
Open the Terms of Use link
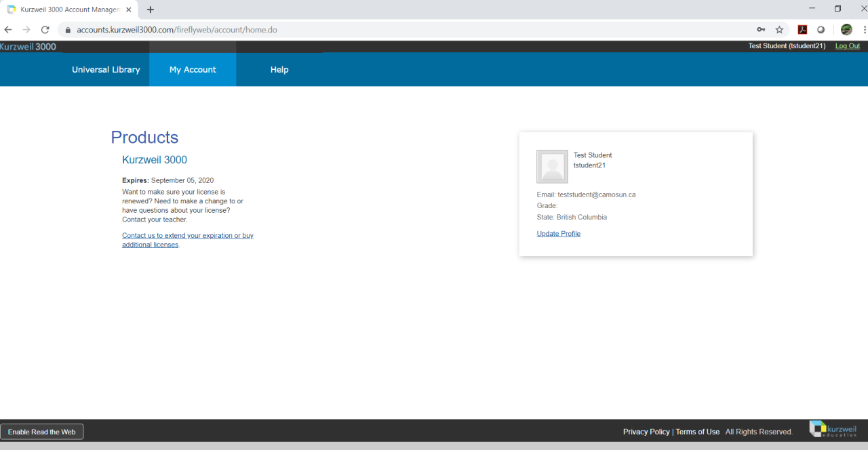(698, 432)
